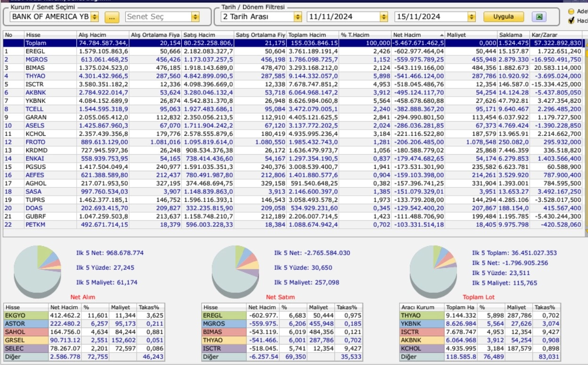
Task: Select the KRDMD stock row
Action: coord(293,150)
